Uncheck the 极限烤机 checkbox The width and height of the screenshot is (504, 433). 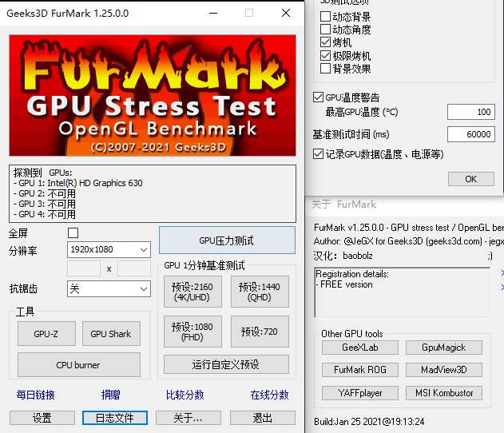pos(325,56)
